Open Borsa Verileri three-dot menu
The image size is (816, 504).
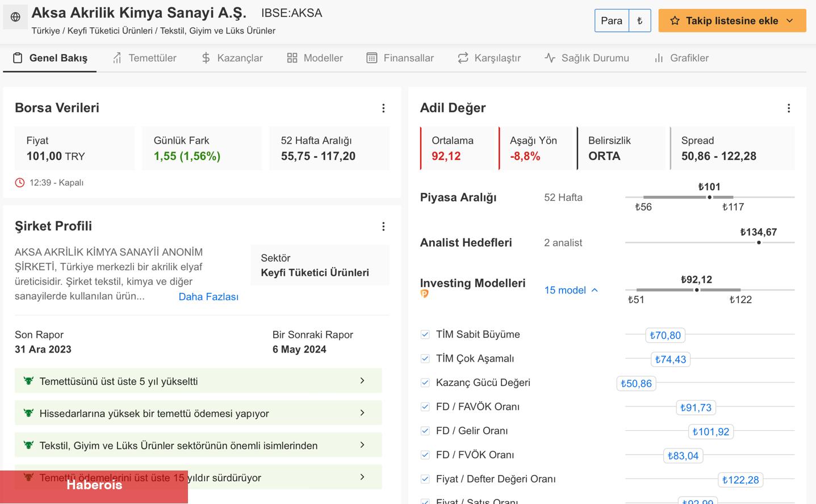(383, 108)
